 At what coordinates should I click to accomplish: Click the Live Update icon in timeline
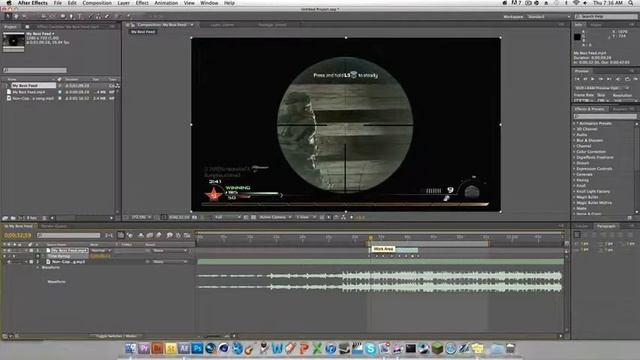(x=120, y=236)
